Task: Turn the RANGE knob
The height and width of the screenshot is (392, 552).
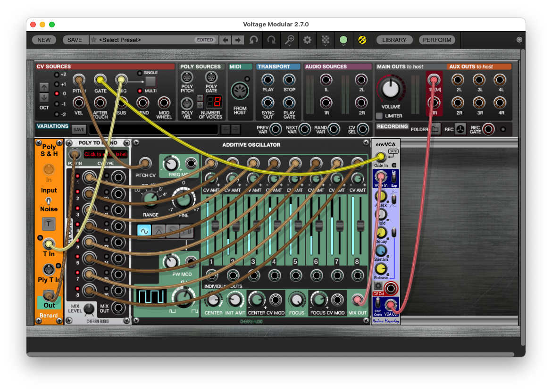Action: click(x=151, y=199)
